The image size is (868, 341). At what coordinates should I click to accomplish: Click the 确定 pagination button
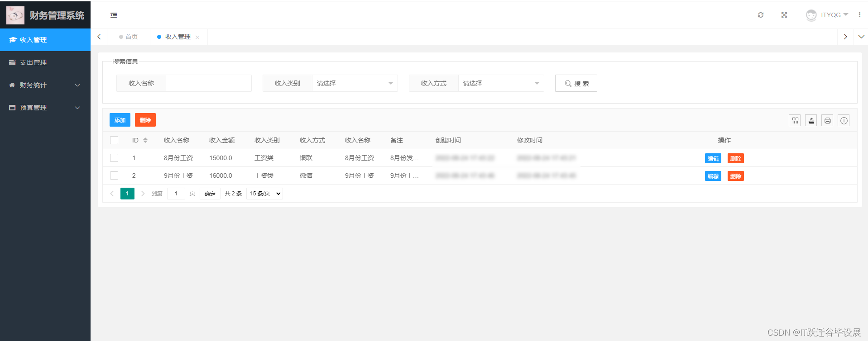pyautogui.click(x=210, y=194)
